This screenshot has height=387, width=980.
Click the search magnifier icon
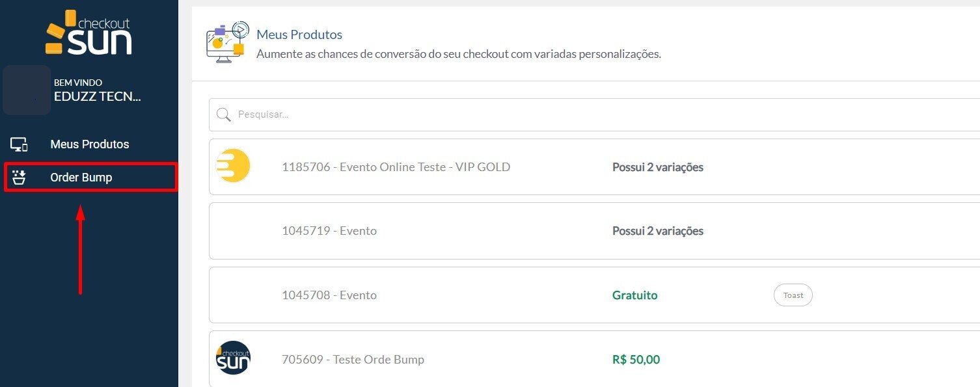coord(224,115)
